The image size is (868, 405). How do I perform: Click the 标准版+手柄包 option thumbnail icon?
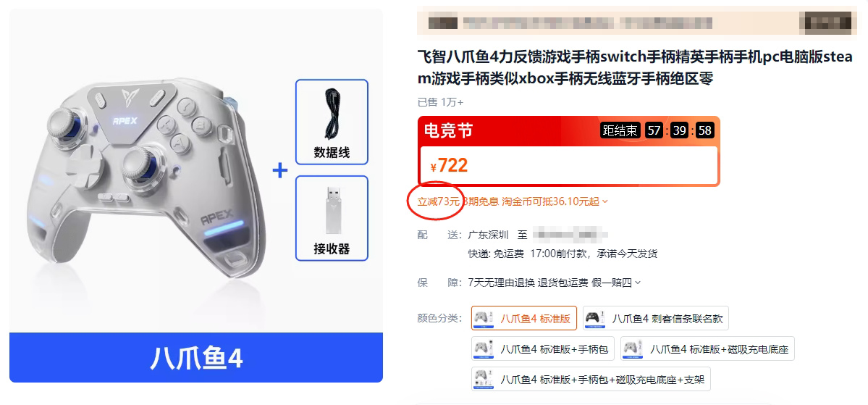point(484,348)
